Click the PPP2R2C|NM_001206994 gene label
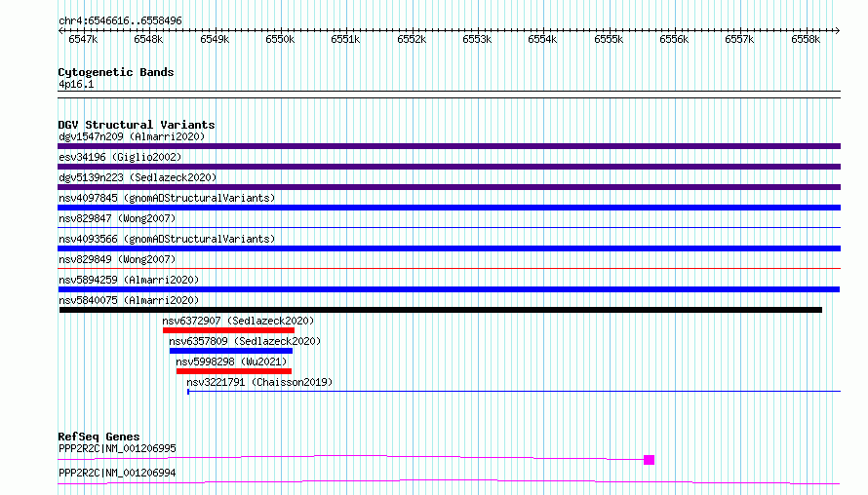The height and width of the screenshot is (495, 868). coord(117,473)
